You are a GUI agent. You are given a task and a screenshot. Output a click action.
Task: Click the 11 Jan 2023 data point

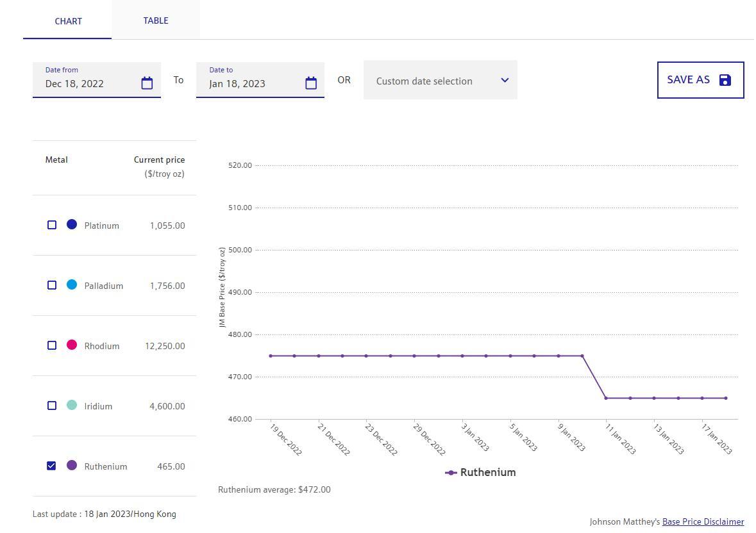point(606,398)
